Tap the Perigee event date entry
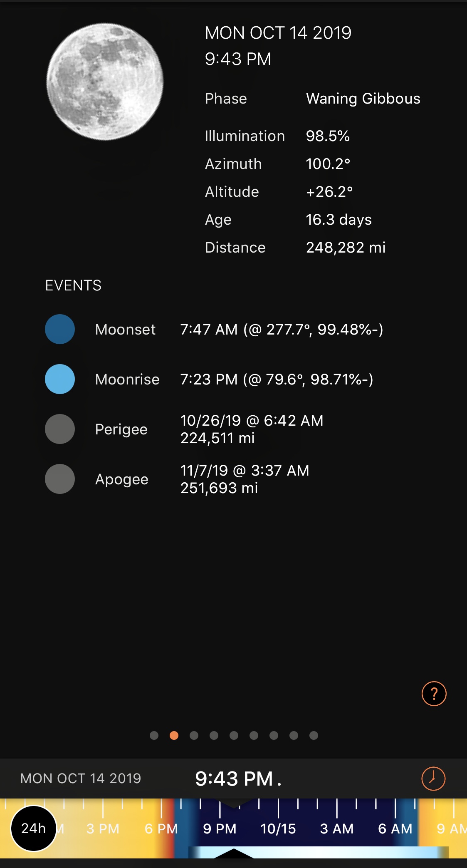The height and width of the screenshot is (868, 467). point(252,429)
